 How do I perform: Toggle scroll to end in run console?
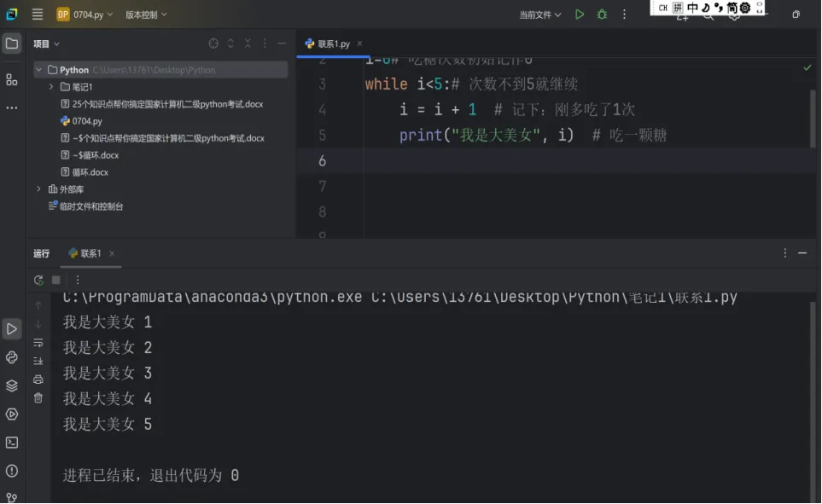point(38,361)
